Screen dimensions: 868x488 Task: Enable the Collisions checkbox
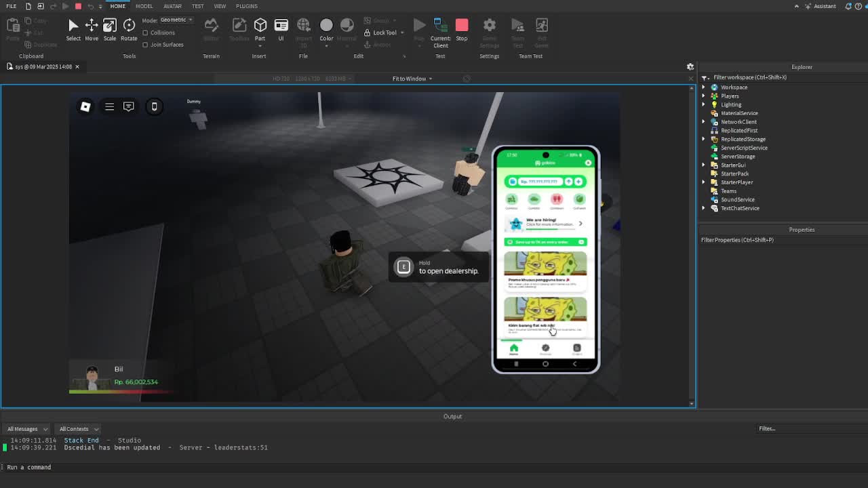pyautogui.click(x=145, y=33)
